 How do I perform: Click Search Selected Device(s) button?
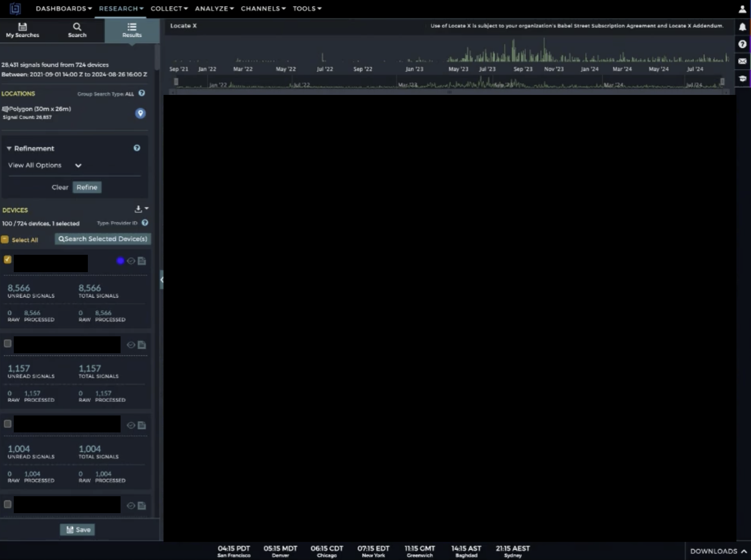pos(103,239)
